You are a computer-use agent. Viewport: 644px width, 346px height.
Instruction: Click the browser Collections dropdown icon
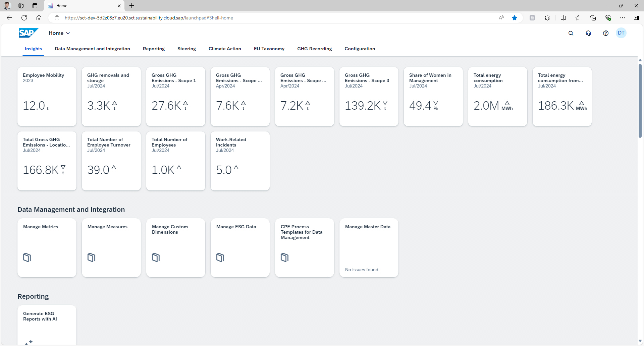coord(593,18)
